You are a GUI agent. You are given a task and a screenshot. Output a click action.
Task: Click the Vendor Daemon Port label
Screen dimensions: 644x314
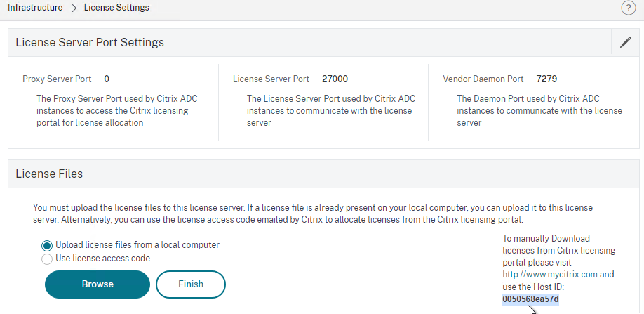tap(483, 79)
